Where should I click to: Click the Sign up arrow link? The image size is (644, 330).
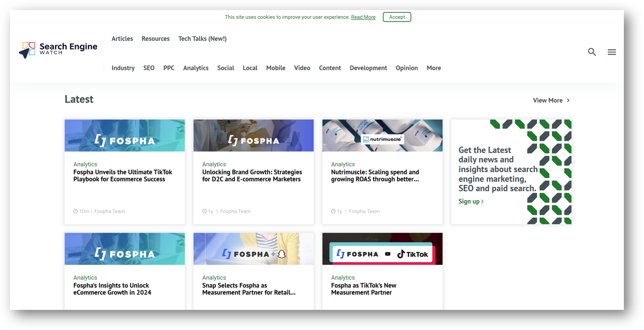tap(482, 202)
